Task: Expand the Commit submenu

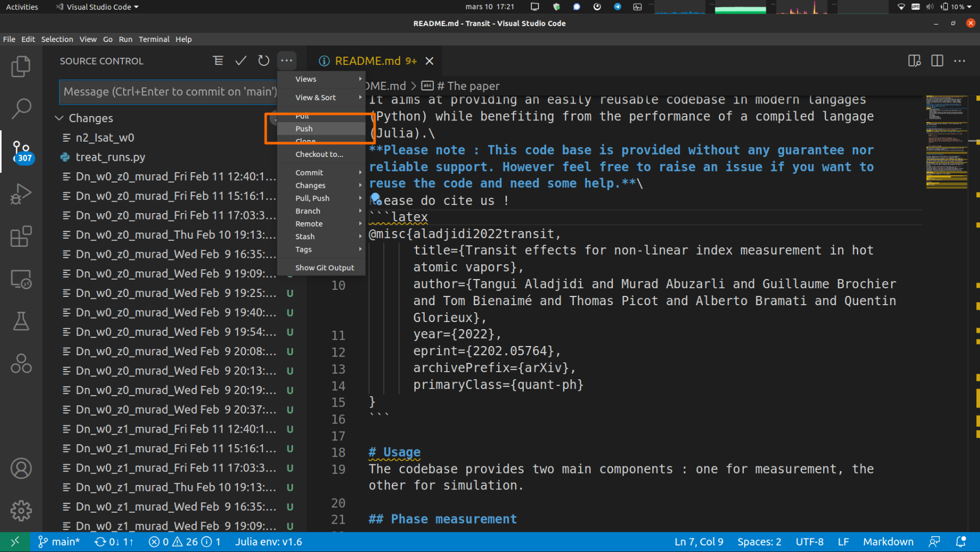Action: [x=321, y=172]
